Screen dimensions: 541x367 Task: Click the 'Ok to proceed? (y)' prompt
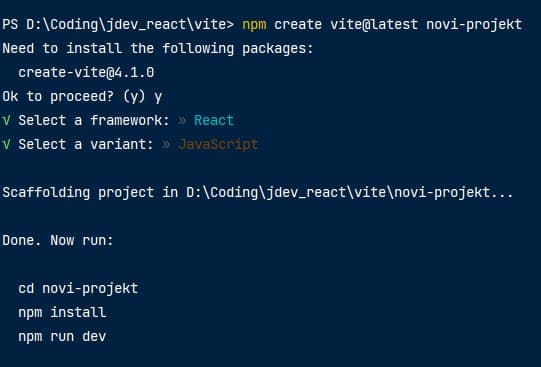[x=74, y=97]
